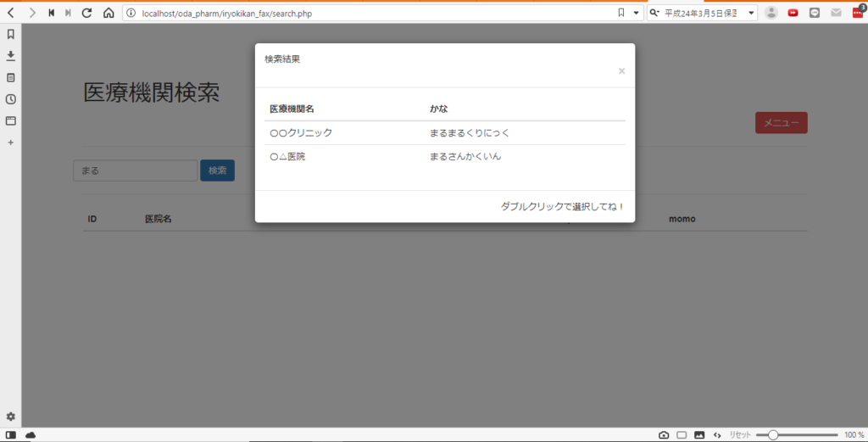Image resolution: width=868 pixels, height=442 pixels.
Task: Toggle the side panel visibility
Action: 11,435
